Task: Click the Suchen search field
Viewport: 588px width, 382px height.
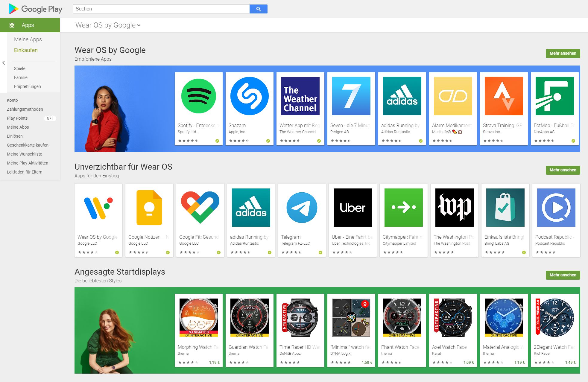Action: (x=161, y=9)
